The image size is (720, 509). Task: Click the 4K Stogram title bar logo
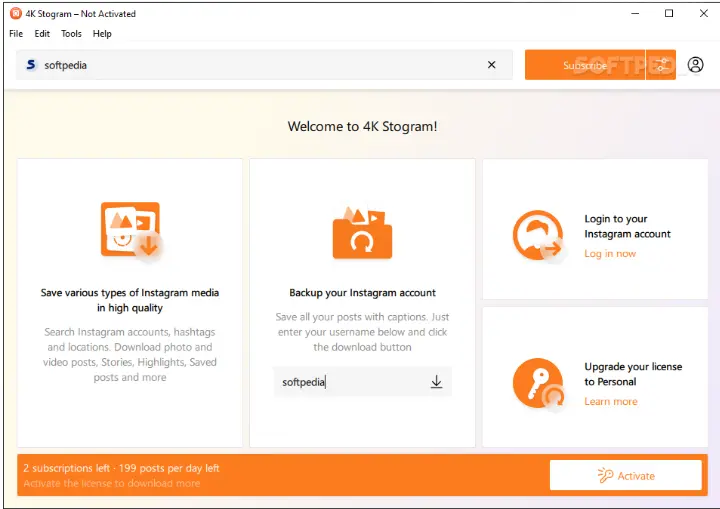pos(15,14)
